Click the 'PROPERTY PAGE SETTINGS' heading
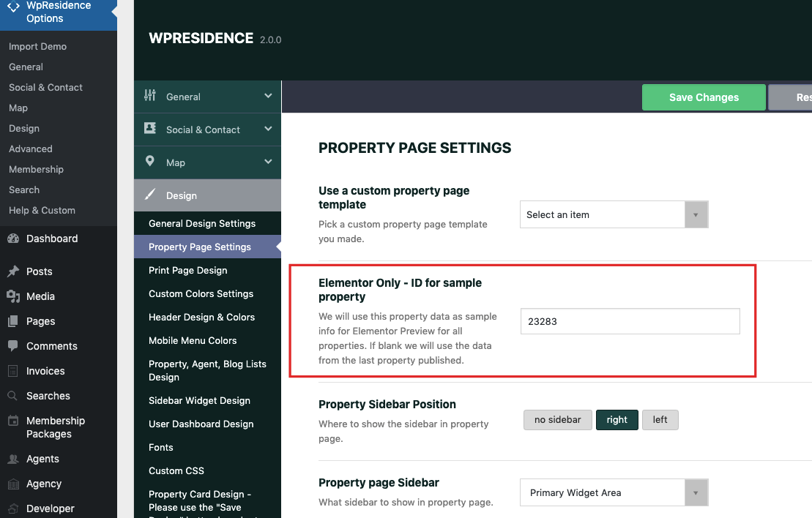 (x=415, y=148)
